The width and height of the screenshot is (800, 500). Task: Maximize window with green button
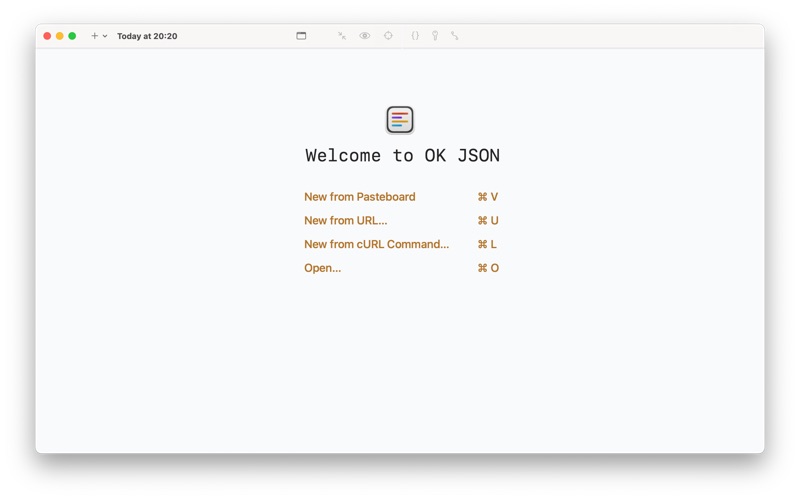coord(72,36)
